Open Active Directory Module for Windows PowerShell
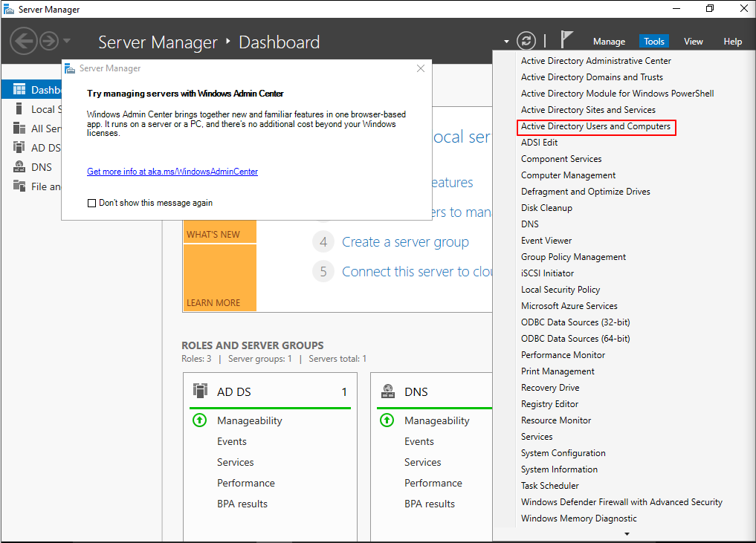The image size is (756, 543). coord(618,94)
